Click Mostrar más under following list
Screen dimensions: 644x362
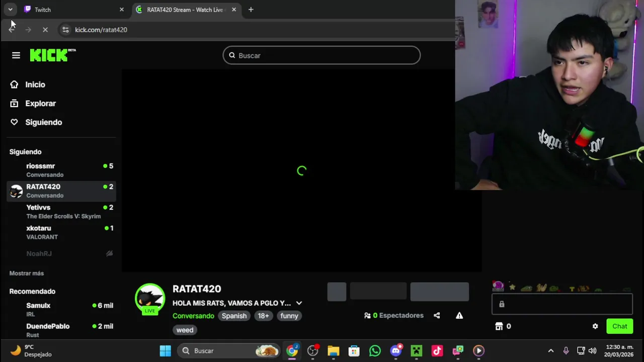[27, 273]
